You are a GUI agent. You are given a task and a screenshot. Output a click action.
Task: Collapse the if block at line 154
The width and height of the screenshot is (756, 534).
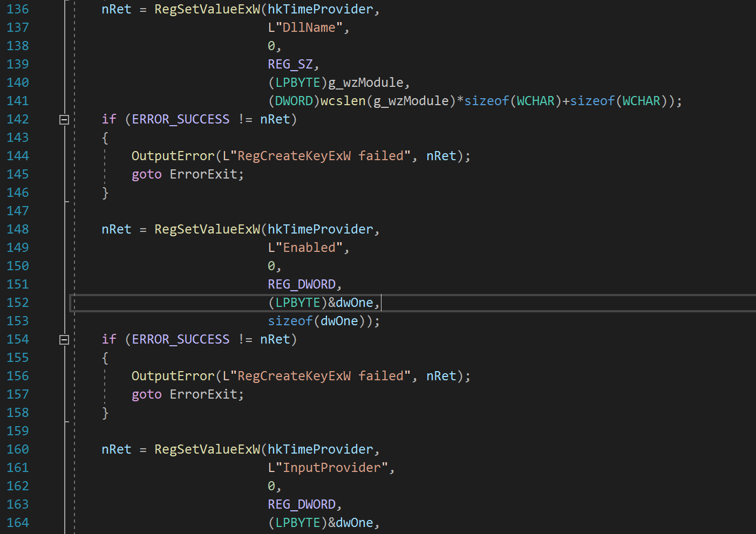point(63,339)
